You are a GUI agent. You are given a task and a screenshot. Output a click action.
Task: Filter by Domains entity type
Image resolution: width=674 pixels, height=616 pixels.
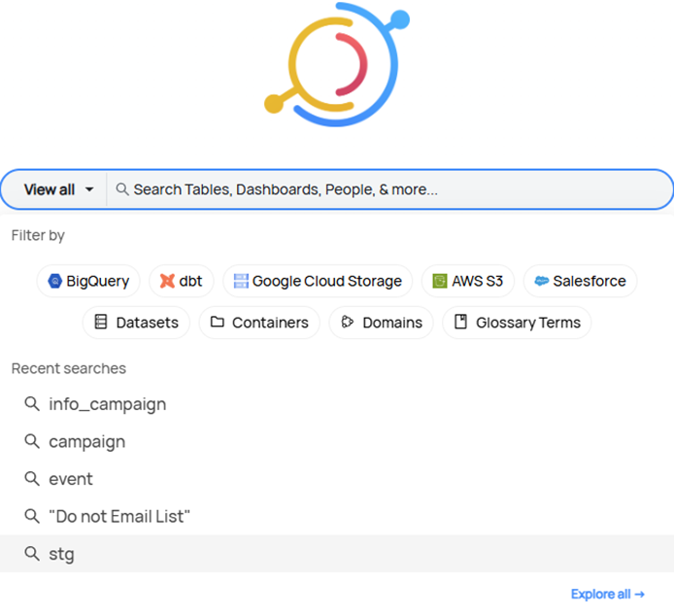coord(382,323)
